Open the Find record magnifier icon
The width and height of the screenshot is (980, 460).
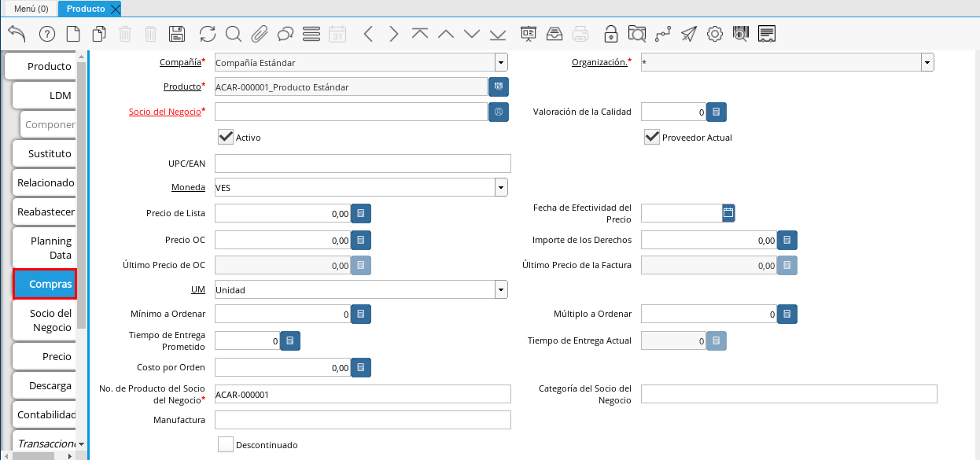coord(233,34)
